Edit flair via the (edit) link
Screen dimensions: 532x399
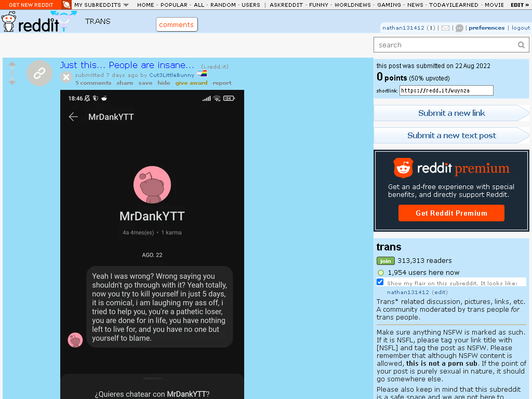(440, 292)
